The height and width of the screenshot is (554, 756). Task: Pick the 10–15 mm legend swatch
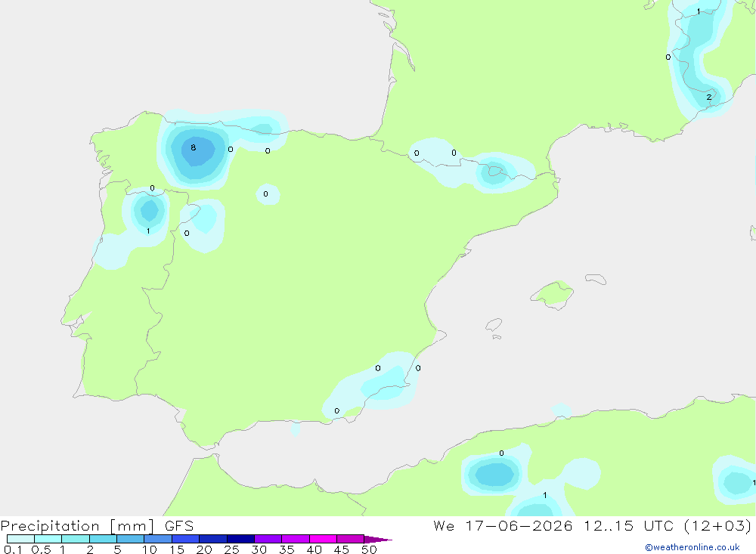pos(158,539)
